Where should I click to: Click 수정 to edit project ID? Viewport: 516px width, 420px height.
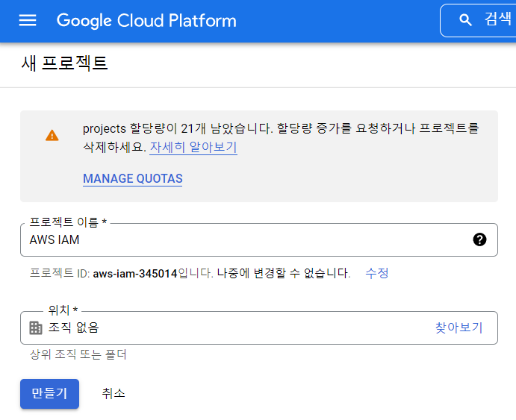[377, 273]
